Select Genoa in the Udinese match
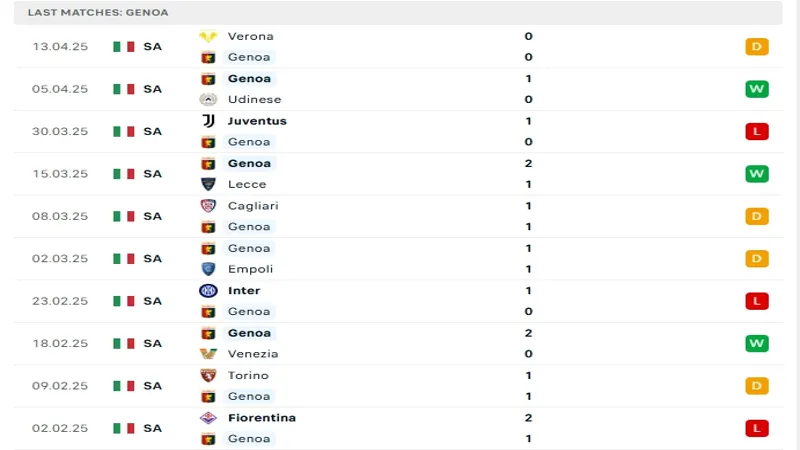800x450 pixels. coord(249,78)
